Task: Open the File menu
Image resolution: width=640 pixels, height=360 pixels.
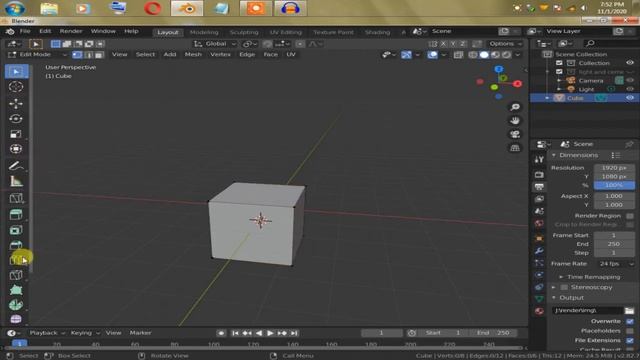Action: (x=25, y=31)
